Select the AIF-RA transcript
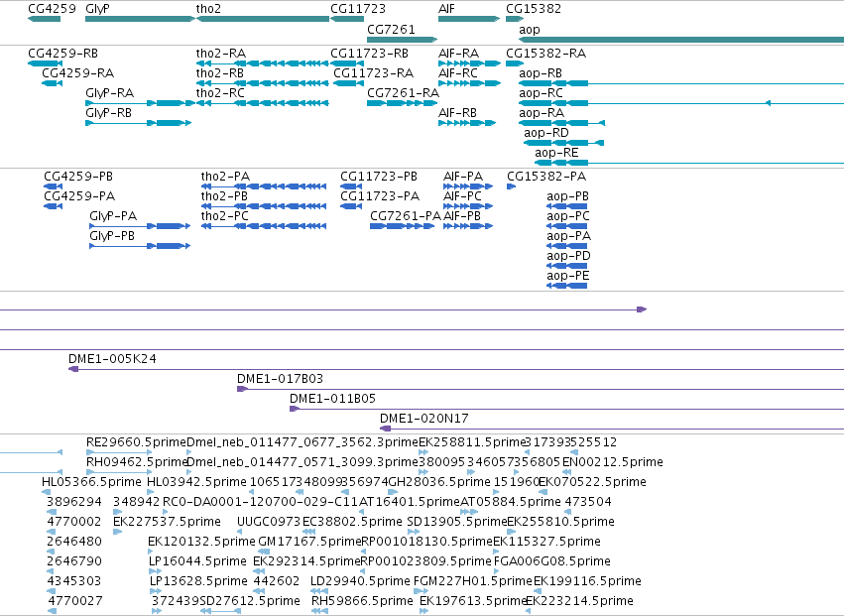The width and height of the screenshot is (844, 616). (x=469, y=63)
